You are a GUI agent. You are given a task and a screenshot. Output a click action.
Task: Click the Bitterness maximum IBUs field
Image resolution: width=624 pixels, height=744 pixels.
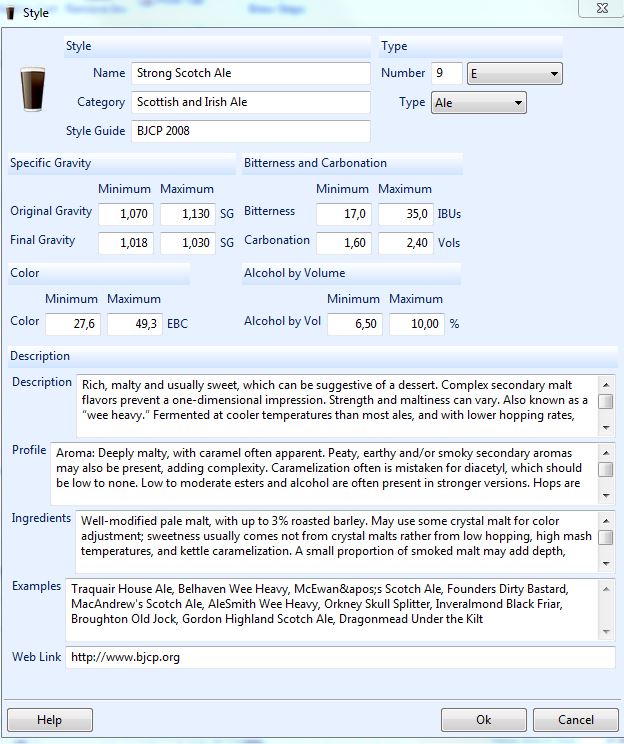(x=406, y=214)
